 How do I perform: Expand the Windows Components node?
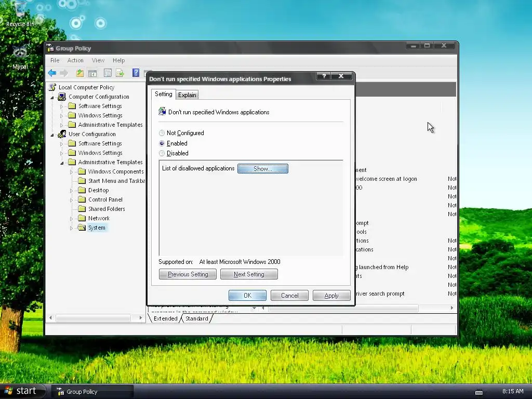point(71,172)
